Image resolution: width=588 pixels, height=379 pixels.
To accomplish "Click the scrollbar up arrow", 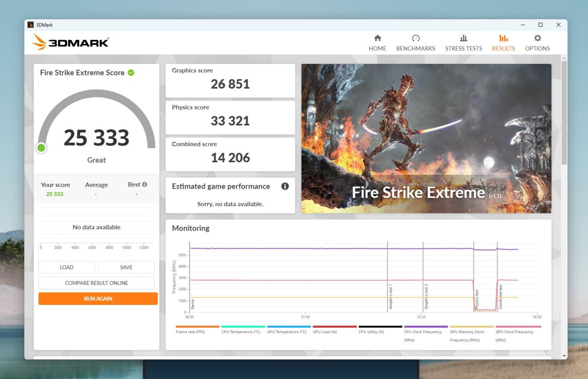I will click(564, 58).
